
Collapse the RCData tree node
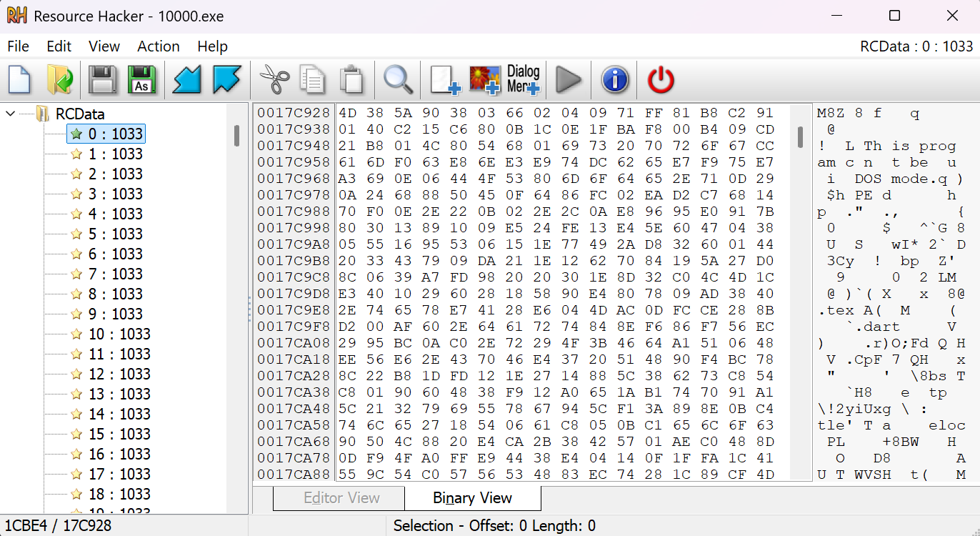click(10, 114)
